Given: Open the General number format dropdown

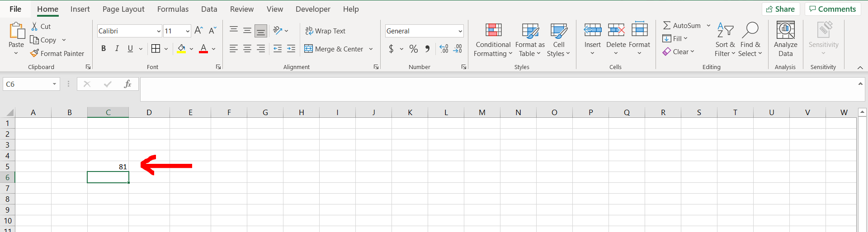Looking at the screenshot, I should pos(460,31).
